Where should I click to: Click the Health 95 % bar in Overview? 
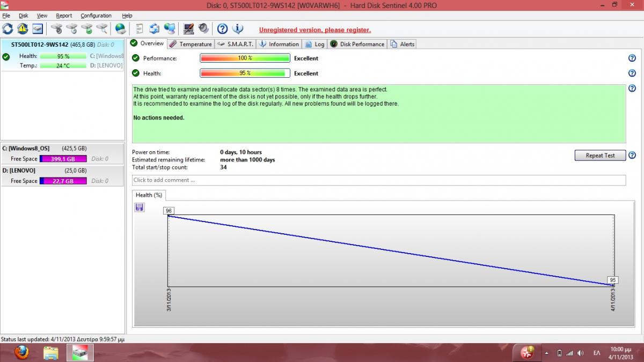tap(245, 73)
